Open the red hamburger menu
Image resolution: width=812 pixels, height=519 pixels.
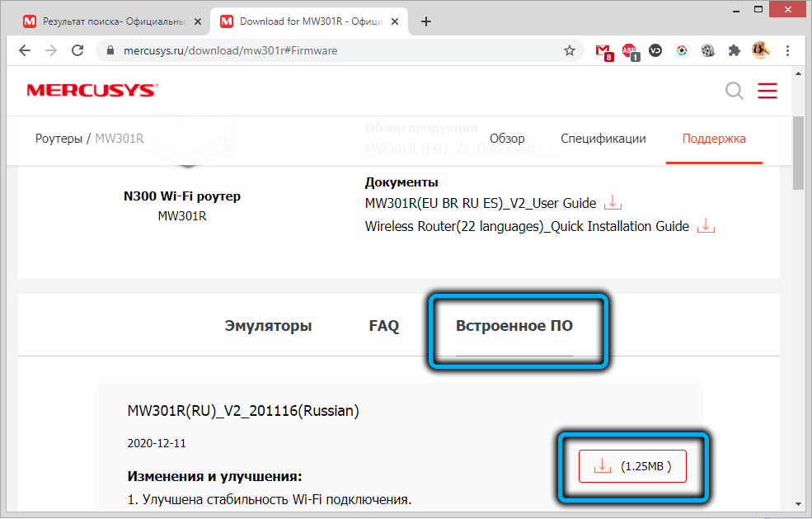[x=767, y=91]
